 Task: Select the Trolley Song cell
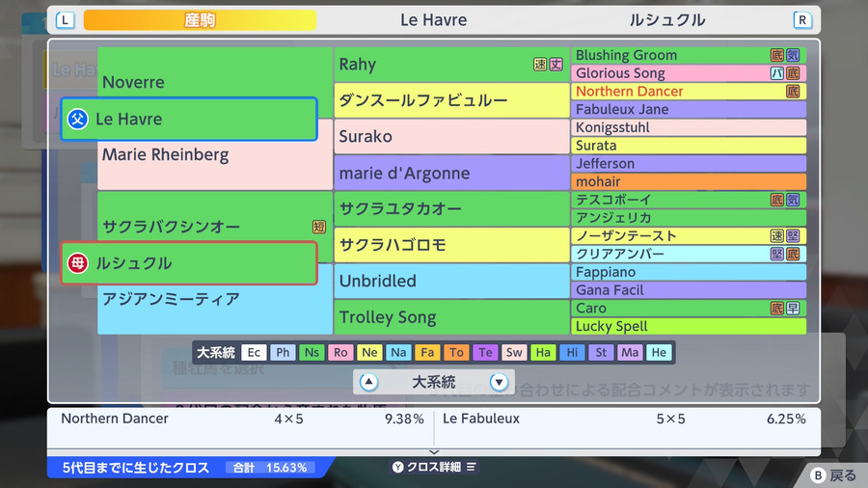pos(451,317)
